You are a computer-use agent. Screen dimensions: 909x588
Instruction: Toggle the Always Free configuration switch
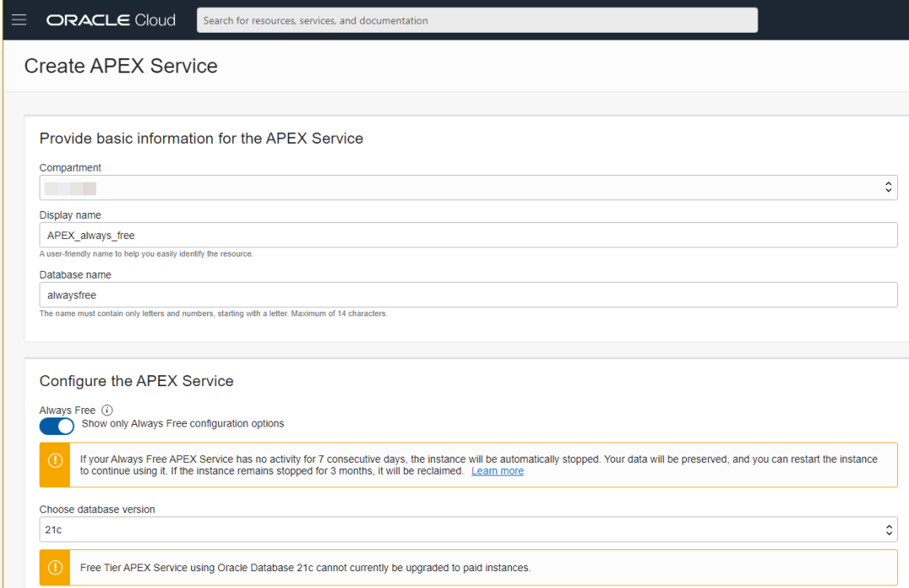[56, 426]
